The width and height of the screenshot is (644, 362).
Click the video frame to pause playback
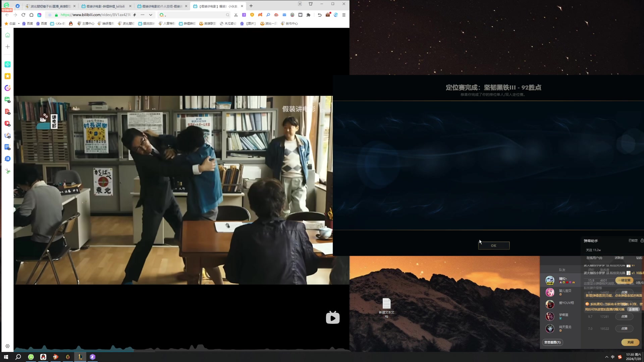[173, 190]
